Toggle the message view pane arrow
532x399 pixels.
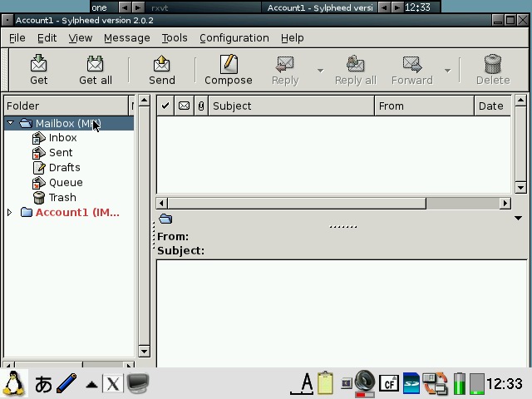518,219
